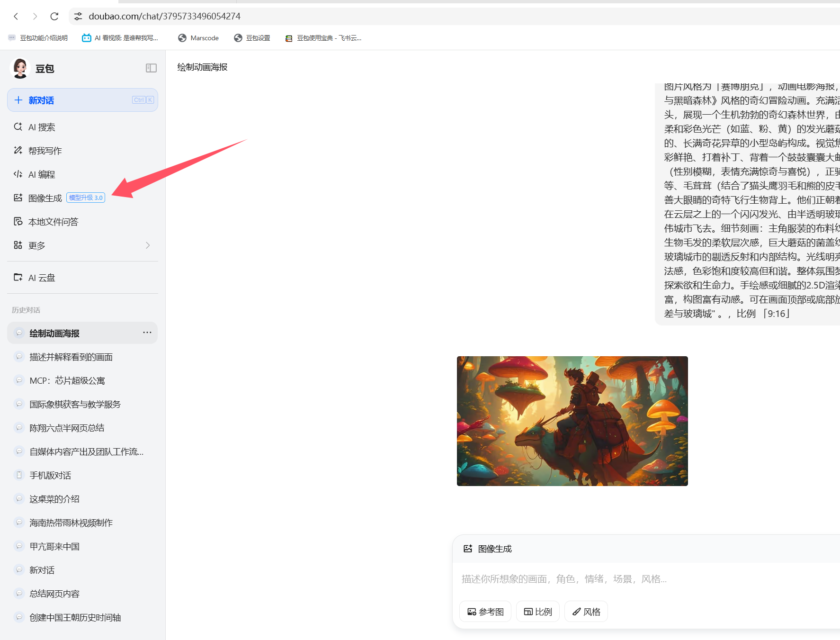Add a reference image via 参考图
840x640 pixels.
[x=485, y=612]
